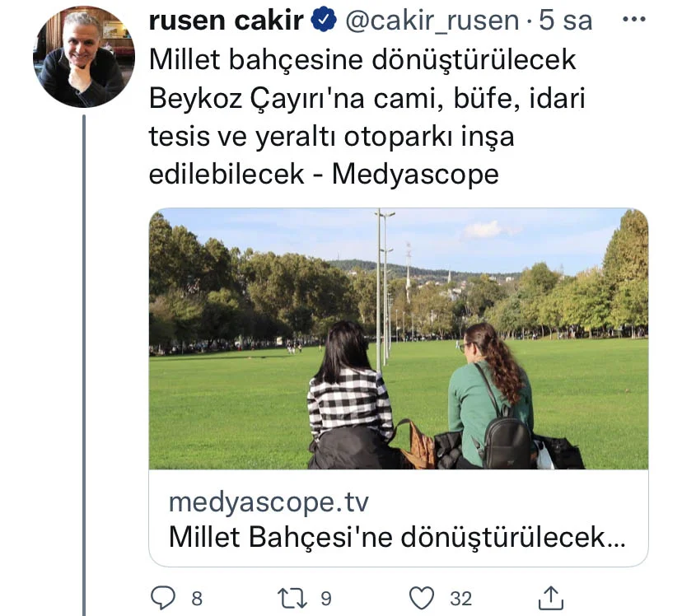This screenshot has height=616, width=682.
Task: Tap the upload arrow under the tweet
Action: pos(553,595)
